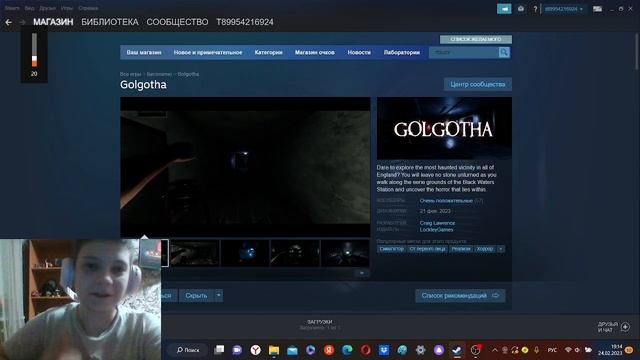This screenshot has width=640, height=360.
Task: Select the last visible screenshot thumbnail
Action: [x=345, y=253]
